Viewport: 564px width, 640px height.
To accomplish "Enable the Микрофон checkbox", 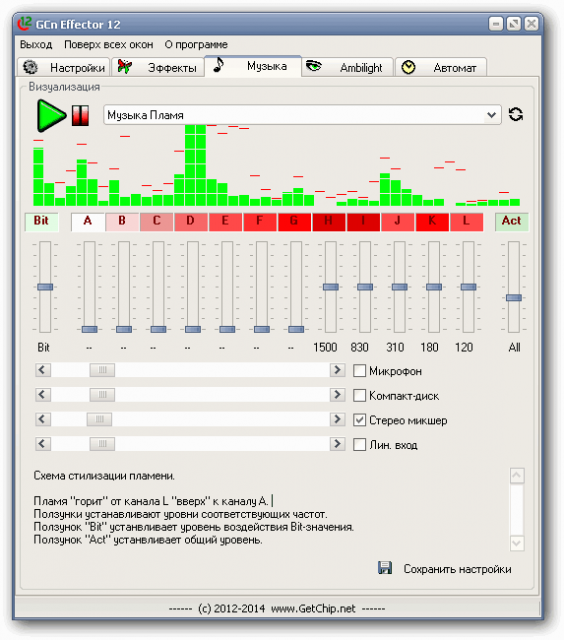I will (359, 371).
